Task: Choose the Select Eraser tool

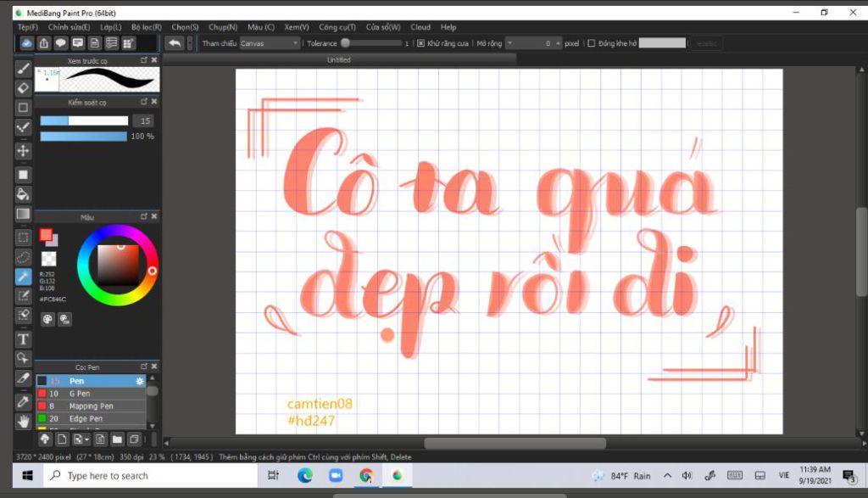Action: (x=23, y=316)
